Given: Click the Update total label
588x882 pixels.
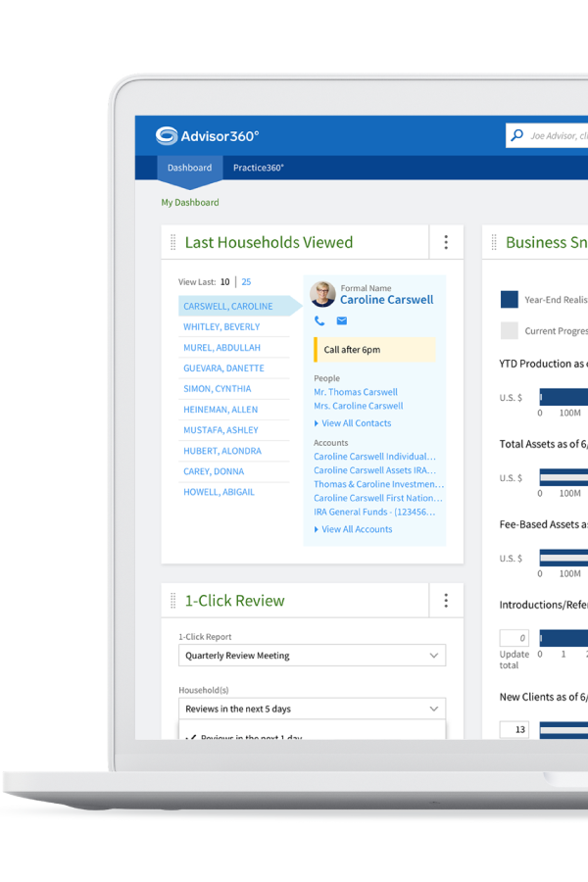Looking at the screenshot, I should point(514,660).
